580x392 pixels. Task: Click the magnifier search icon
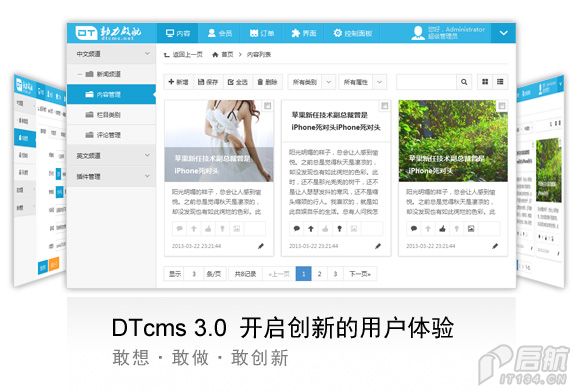point(464,82)
